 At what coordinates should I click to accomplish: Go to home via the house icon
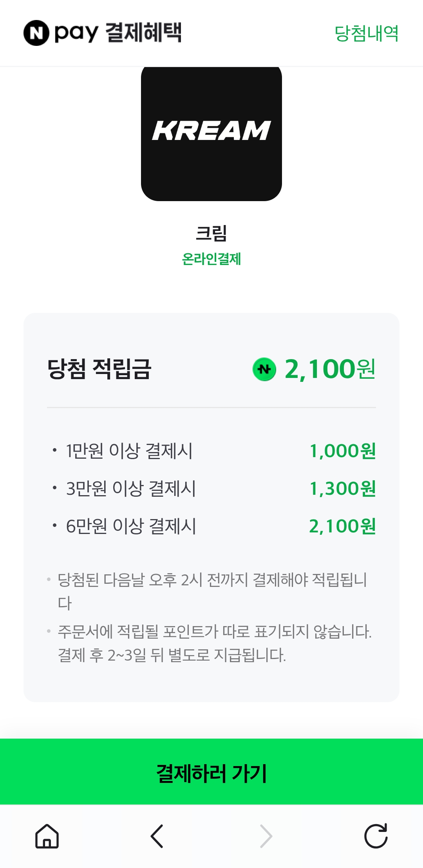(47, 836)
